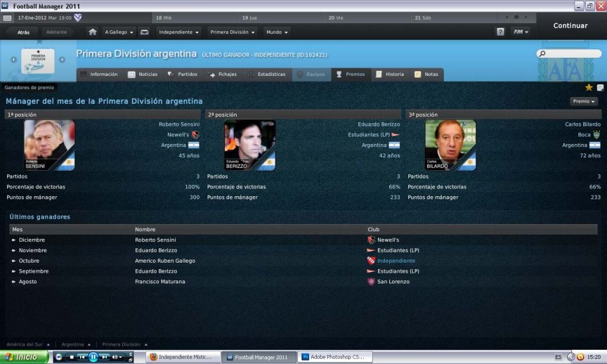607x364 pixels.
Task: Open the Historia tab
Action: (390, 74)
